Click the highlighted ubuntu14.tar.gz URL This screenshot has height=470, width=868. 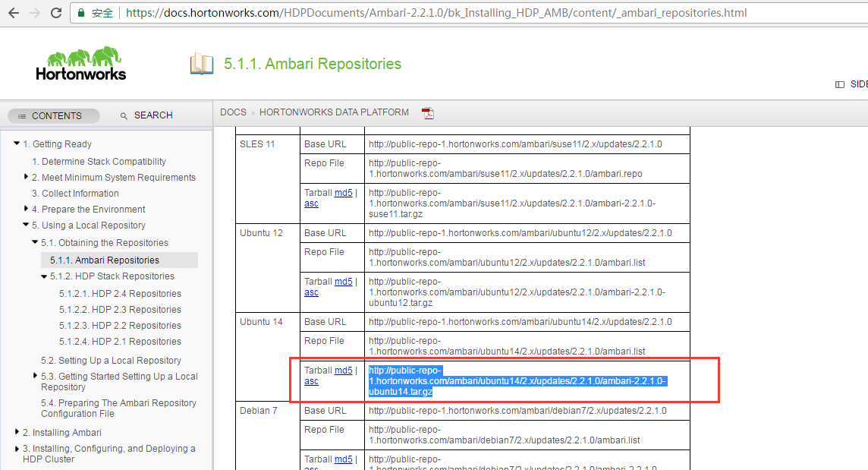point(517,380)
